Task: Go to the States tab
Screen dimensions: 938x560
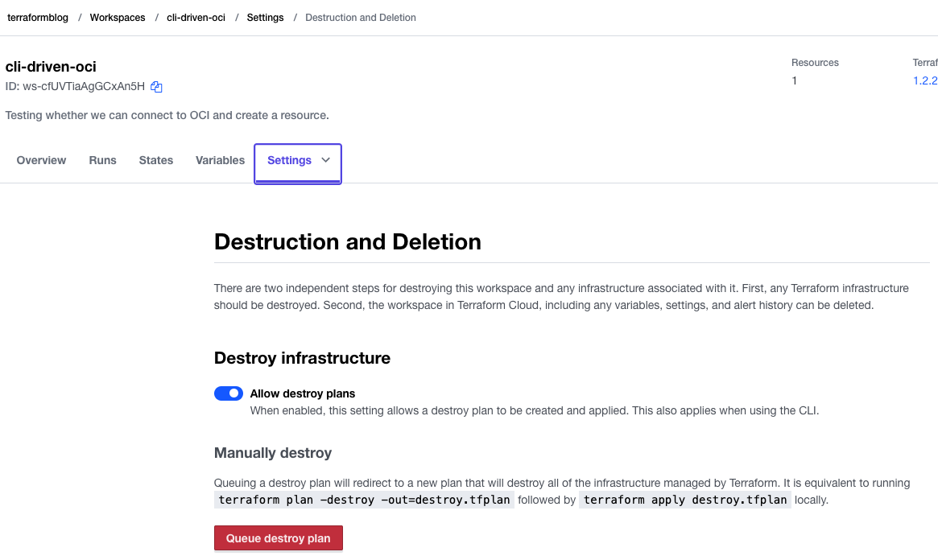Action: pyautogui.click(x=156, y=160)
